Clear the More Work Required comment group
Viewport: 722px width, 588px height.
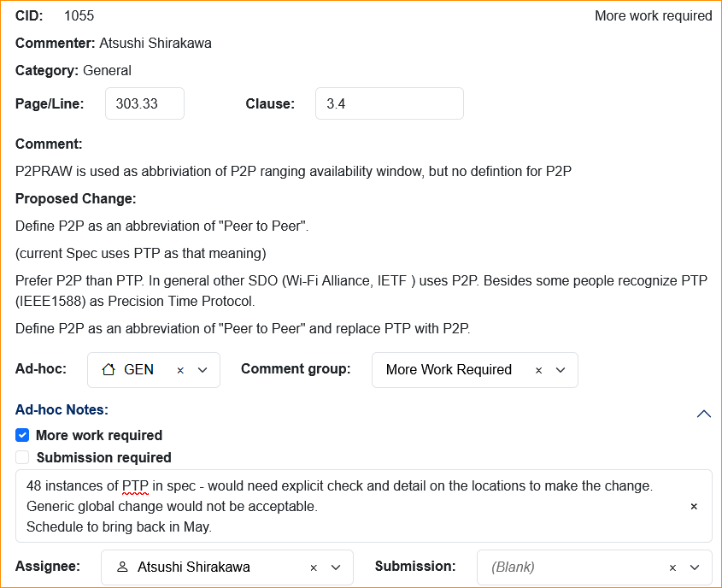538,370
